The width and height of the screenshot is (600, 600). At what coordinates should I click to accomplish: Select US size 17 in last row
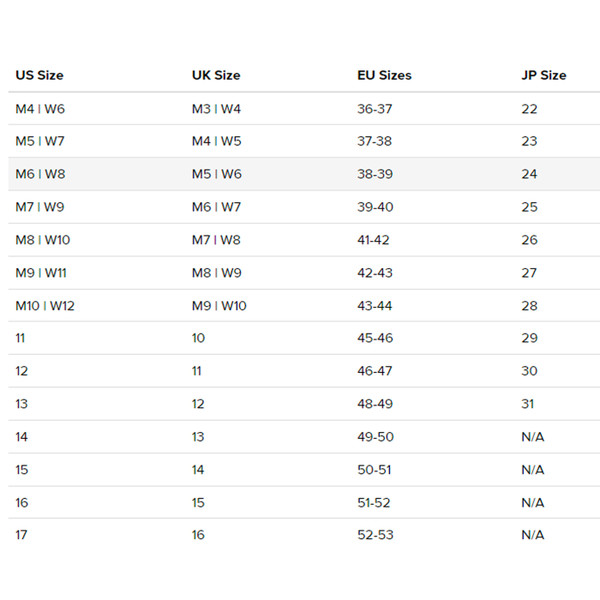point(22,535)
